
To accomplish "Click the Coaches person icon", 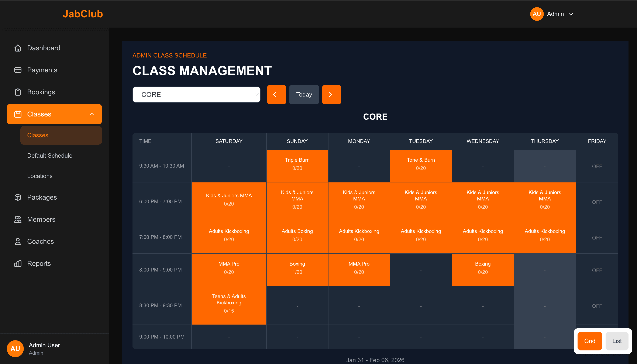I will click(18, 241).
